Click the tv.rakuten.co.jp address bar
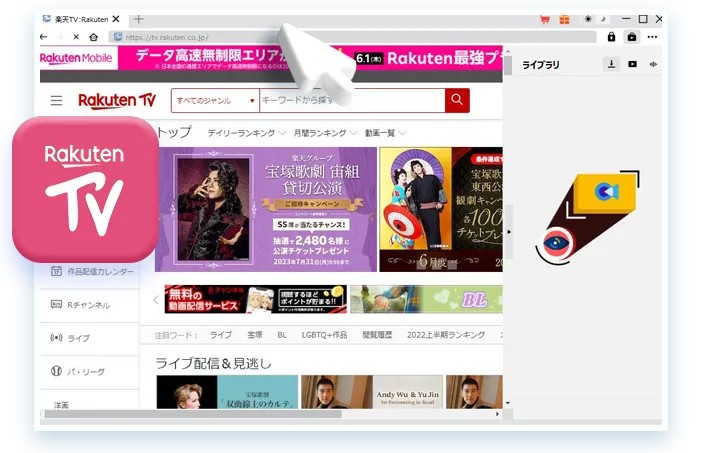 point(352,37)
